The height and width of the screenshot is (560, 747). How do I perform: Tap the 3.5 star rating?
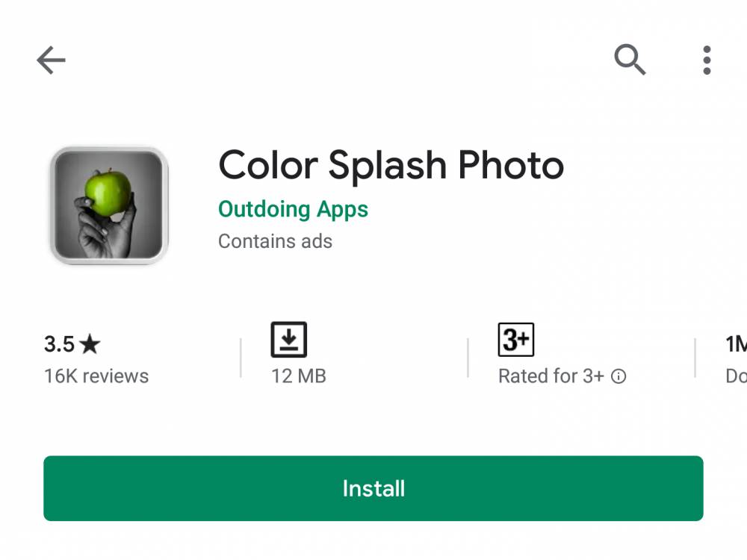click(72, 343)
